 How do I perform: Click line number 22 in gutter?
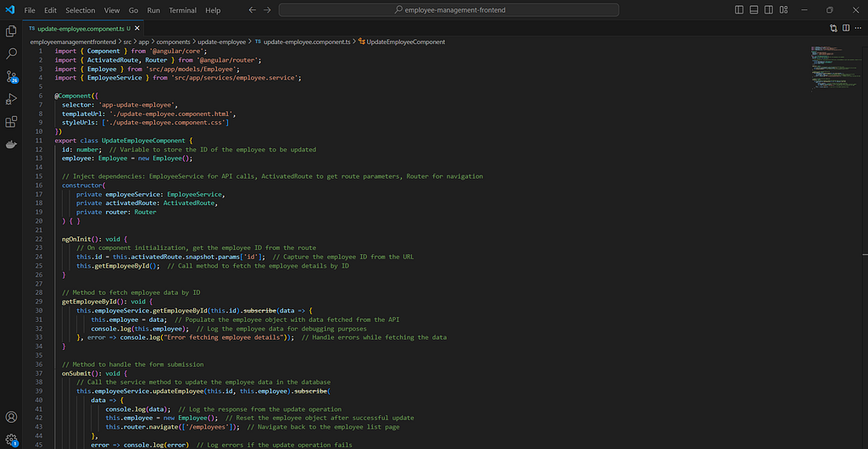(x=38, y=239)
